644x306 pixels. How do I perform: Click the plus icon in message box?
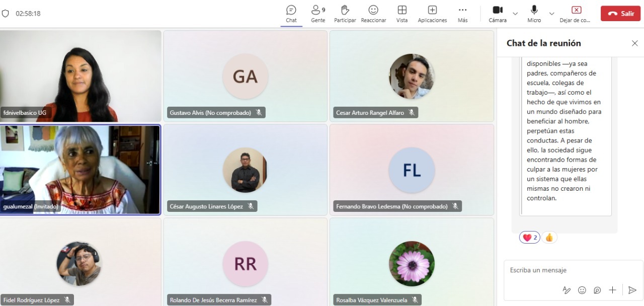coord(612,290)
